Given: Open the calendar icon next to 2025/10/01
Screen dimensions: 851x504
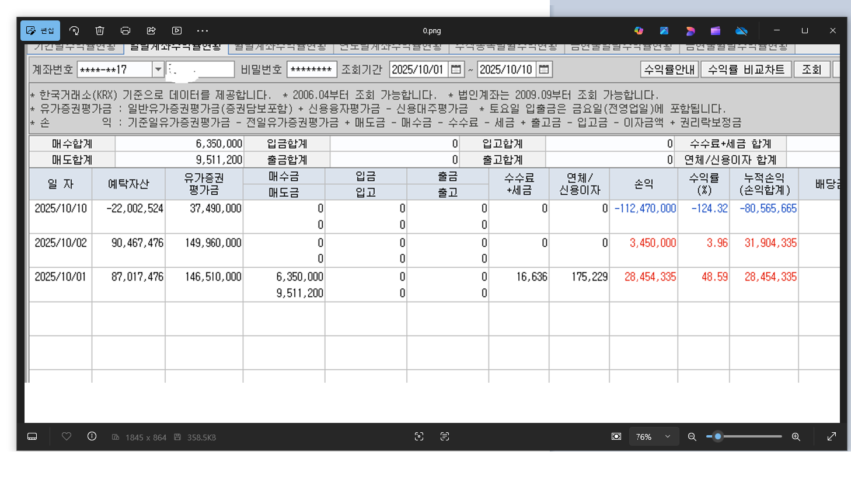Looking at the screenshot, I should point(456,69).
